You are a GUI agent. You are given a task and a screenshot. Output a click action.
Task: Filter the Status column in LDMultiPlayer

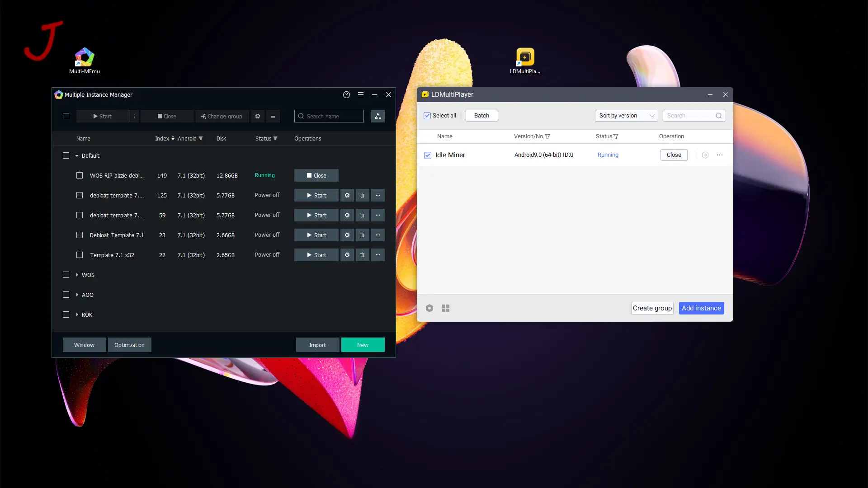615,136
